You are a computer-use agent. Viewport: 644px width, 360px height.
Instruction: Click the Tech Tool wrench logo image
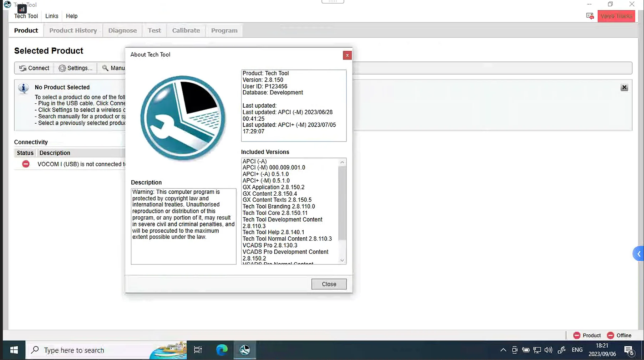click(x=183, y=118)
